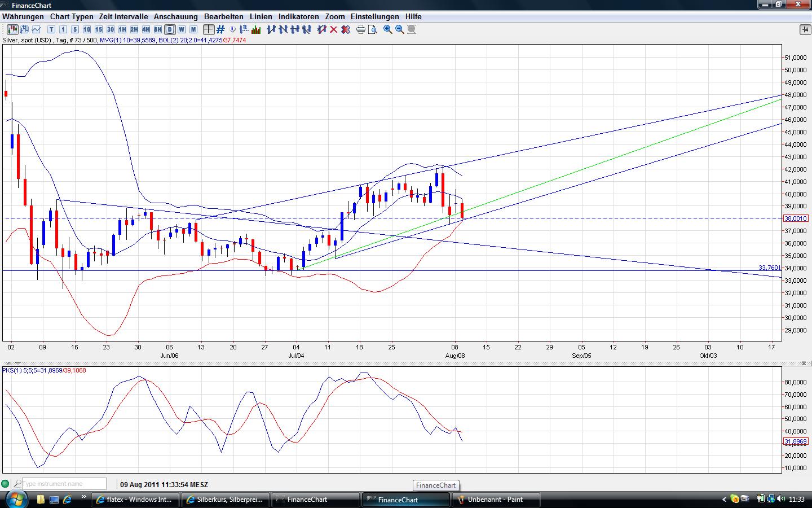
Task: Open the Indikatoren menu
Action: (299, 17)
